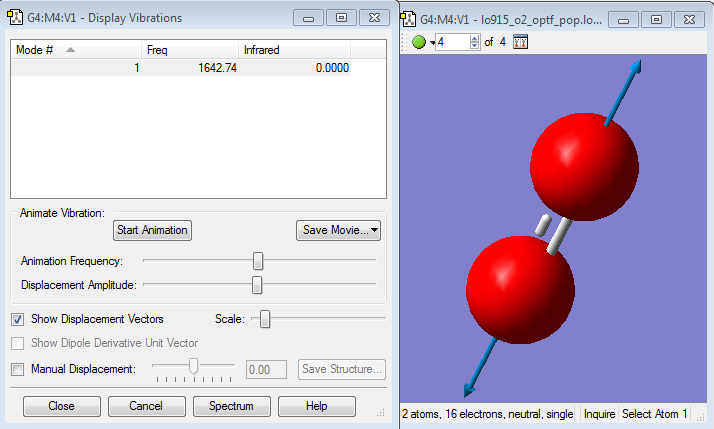Click the Displacement Amplitude slider handle
This screenshot has height=429, width=714.
257,285
